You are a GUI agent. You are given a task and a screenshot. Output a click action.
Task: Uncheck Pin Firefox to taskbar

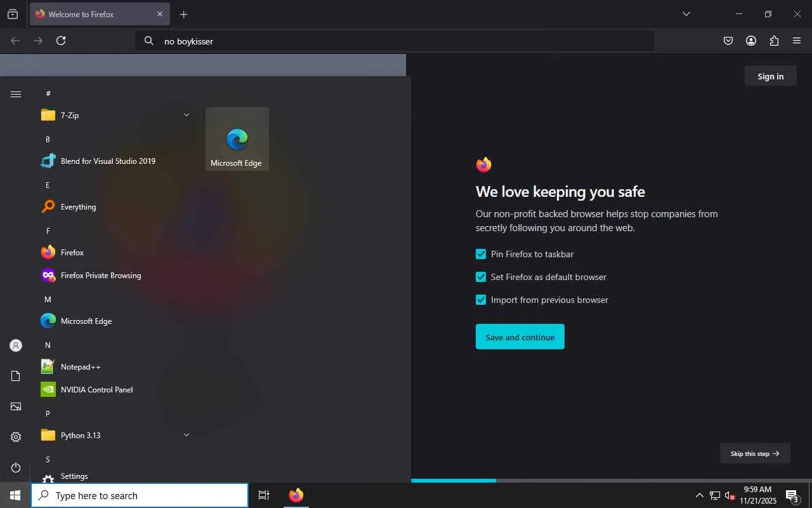(x=481, y=254)
